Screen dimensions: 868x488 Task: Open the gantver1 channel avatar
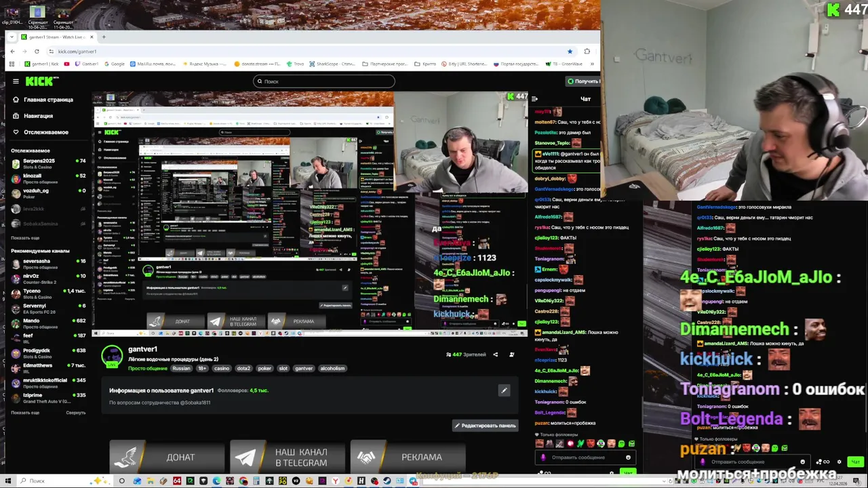click(x=112, y=356)
